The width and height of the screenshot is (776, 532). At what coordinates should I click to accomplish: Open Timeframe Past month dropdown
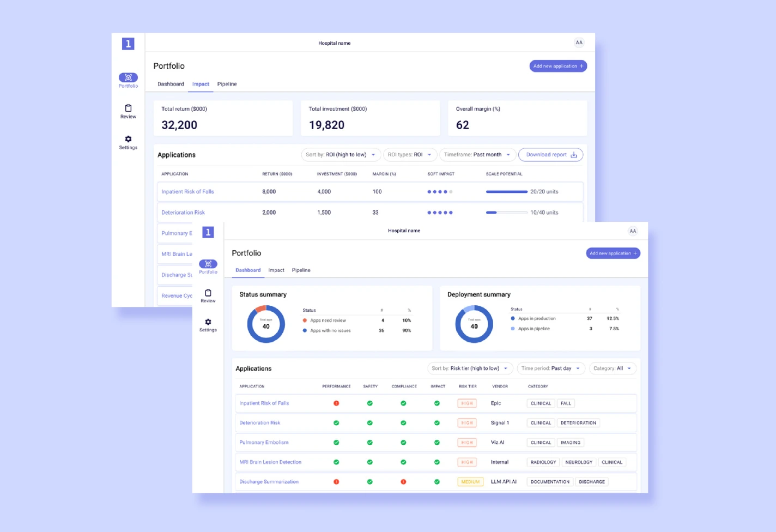477,155
